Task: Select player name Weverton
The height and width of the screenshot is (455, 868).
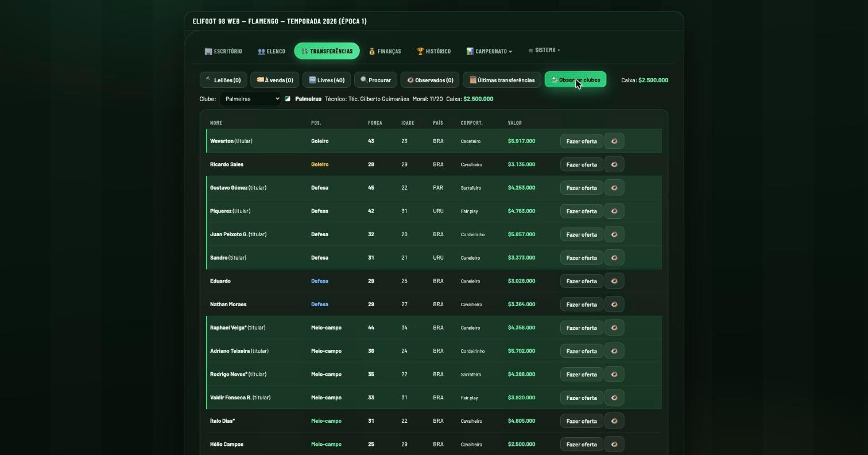Action: point(222,141)
